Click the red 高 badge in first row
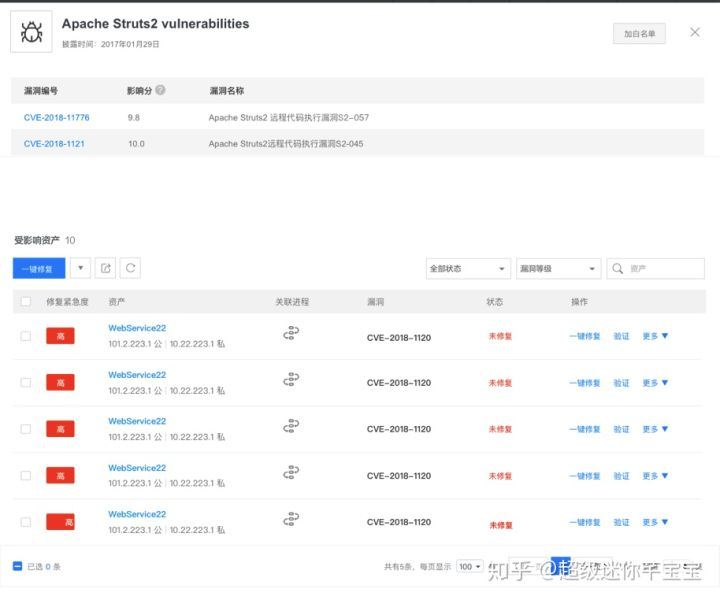Viewport: 720px width, 600px height. point(60,336)
